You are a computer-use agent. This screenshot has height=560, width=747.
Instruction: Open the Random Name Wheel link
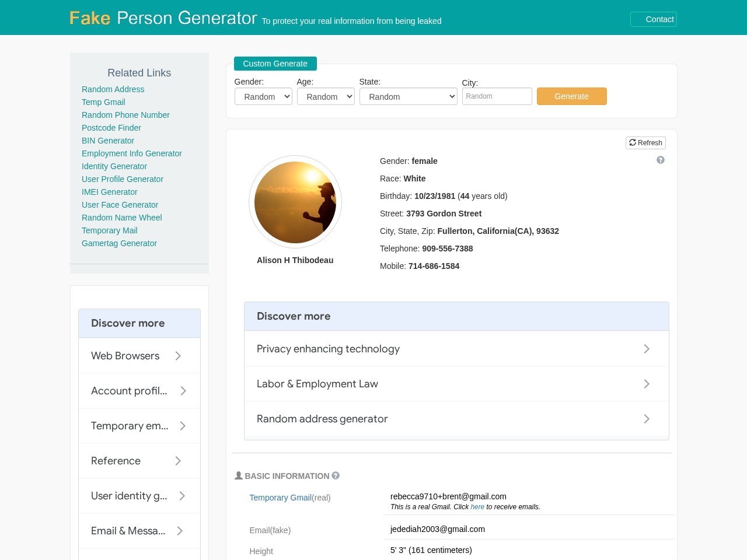[x=122, y=218]
